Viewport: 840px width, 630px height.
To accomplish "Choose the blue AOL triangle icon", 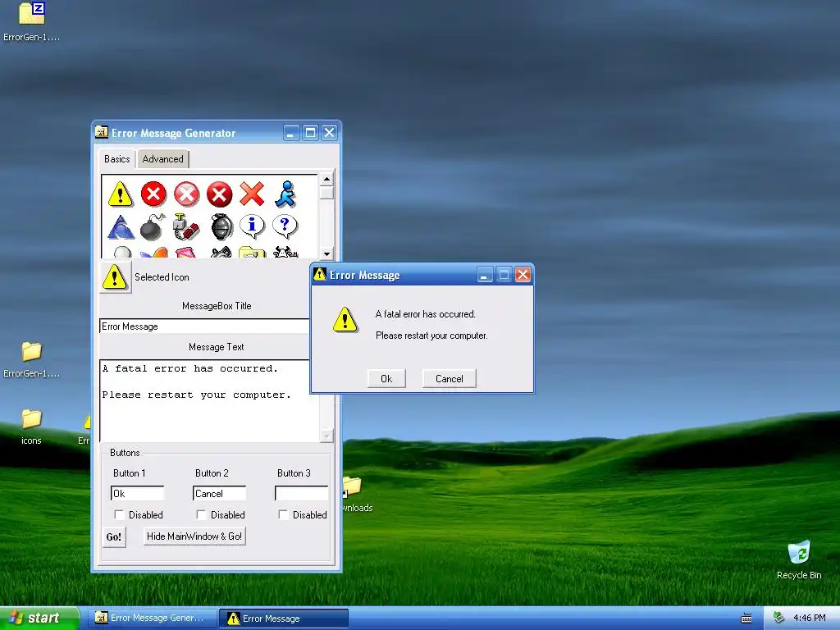I will (121, 226).
